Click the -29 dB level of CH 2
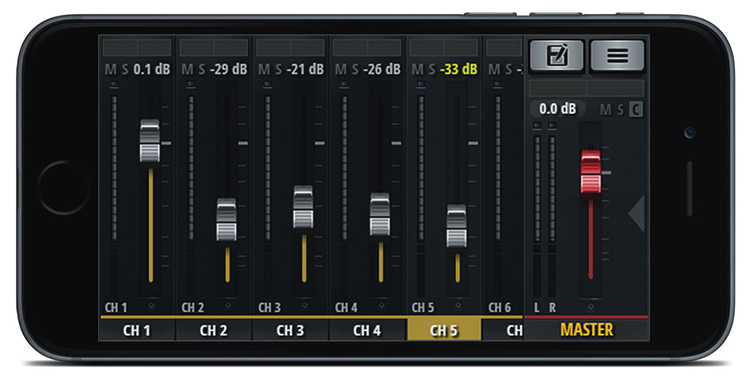This screenshot has height=378, width=750. (x=228, y=69)
